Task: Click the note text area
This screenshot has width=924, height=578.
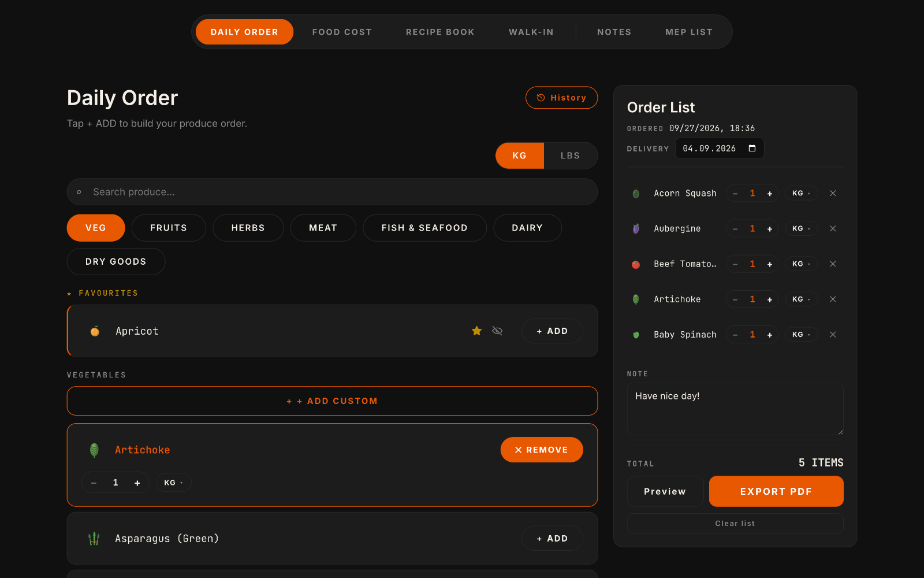Action: coord(735,409)
